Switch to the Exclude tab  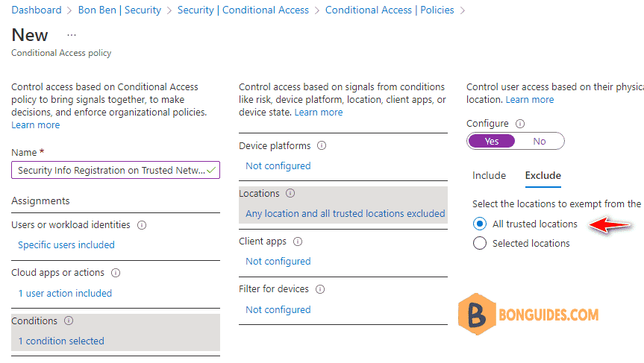[x=543, y=176]
